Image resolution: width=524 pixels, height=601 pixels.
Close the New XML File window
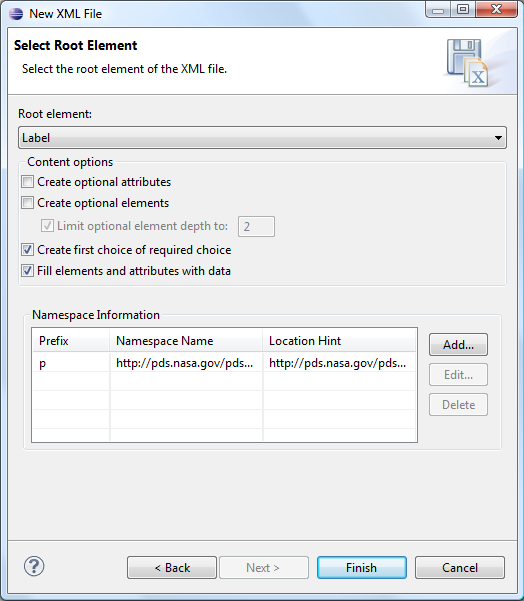pyautogui.click(x=496, y=9)
